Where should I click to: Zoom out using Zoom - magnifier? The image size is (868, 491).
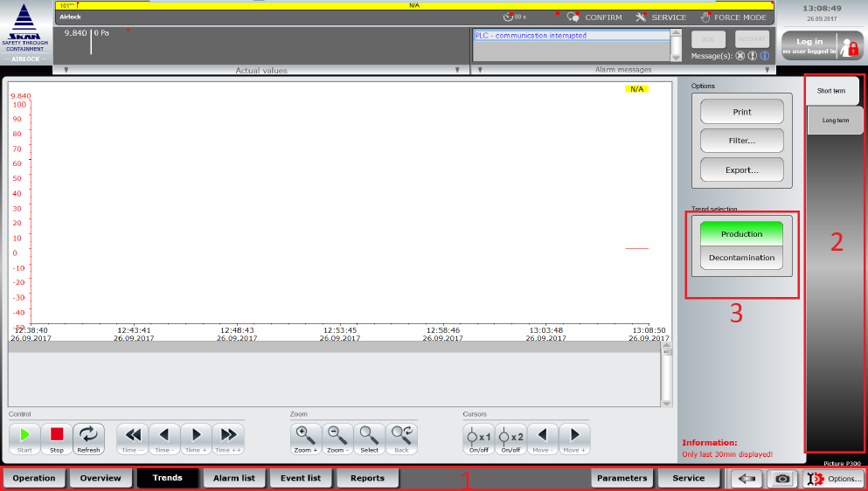point(337,439)
